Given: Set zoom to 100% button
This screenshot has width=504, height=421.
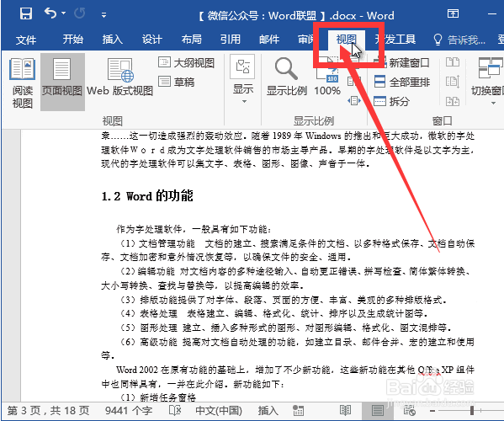Looking at the screenshot, I should point(327,77).
